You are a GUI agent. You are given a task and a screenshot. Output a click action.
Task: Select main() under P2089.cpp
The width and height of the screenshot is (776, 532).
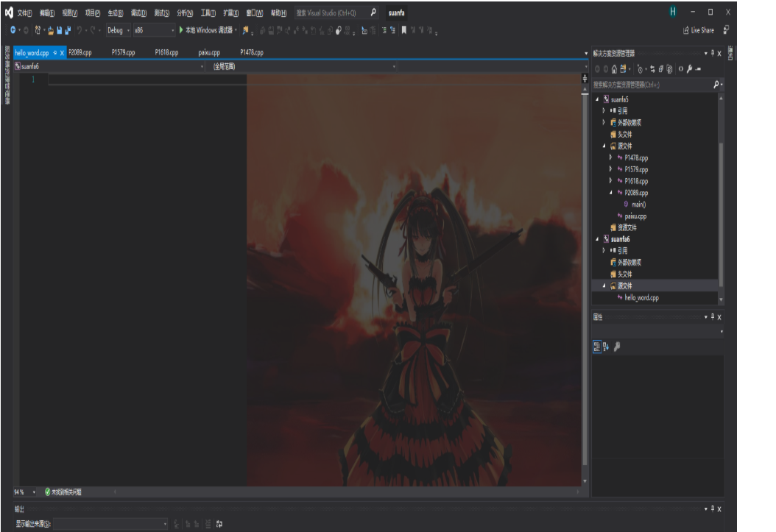[638, 205]
